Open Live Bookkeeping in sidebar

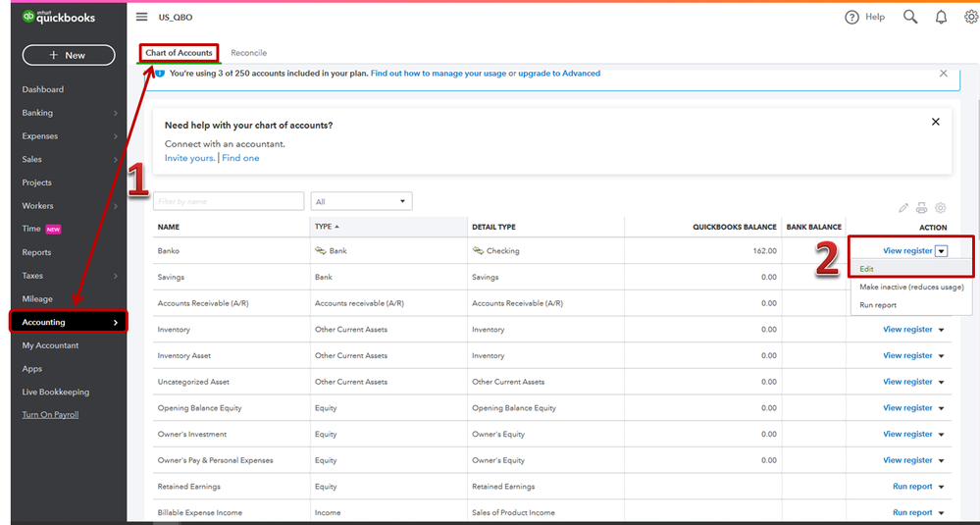click(56, 392)
